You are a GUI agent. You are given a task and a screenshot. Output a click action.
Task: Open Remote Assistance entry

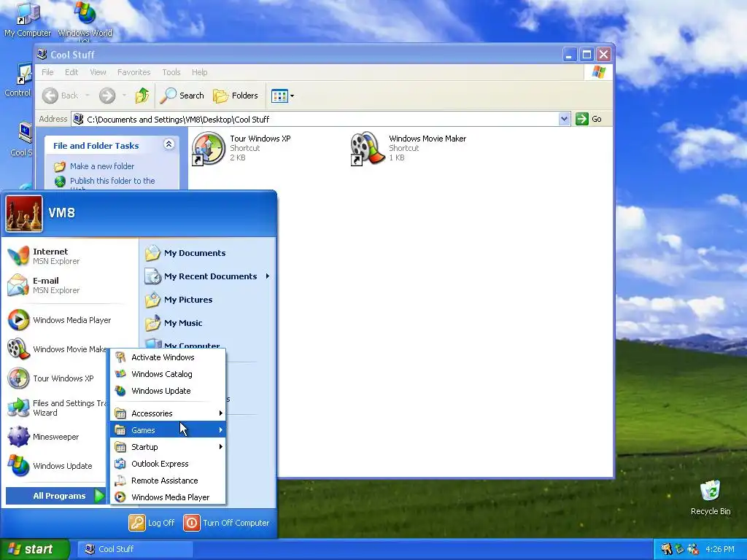point(168,480)
